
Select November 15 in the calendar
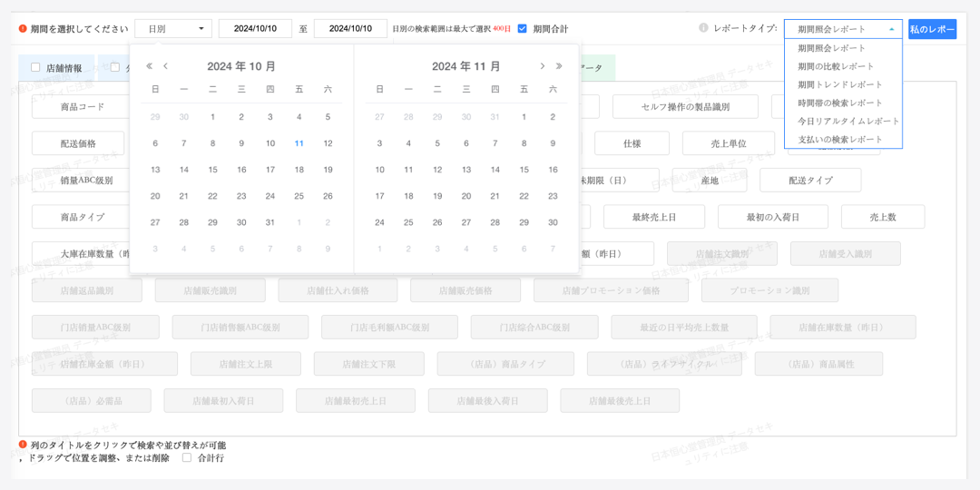tap(524, 170)
